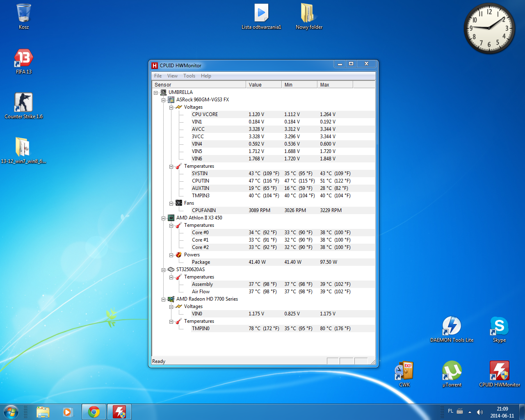525x420 pixels.
Task: Open the File menu
Action: (x=158, y=76)
